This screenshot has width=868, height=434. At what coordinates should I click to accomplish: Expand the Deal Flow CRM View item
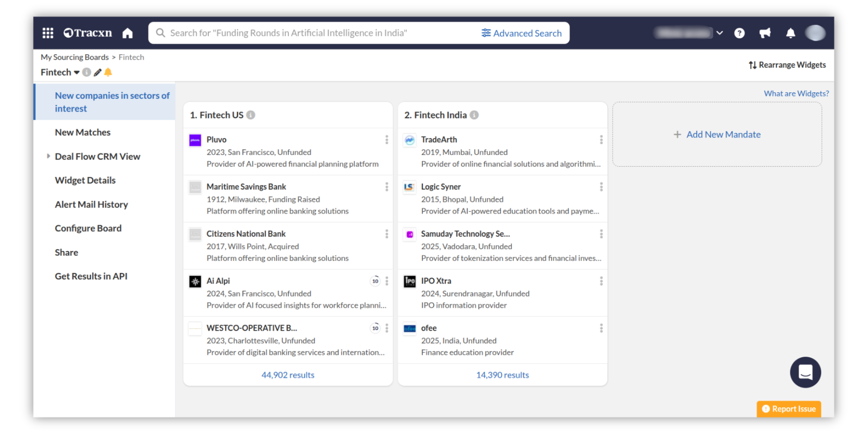tap(48, 156)
